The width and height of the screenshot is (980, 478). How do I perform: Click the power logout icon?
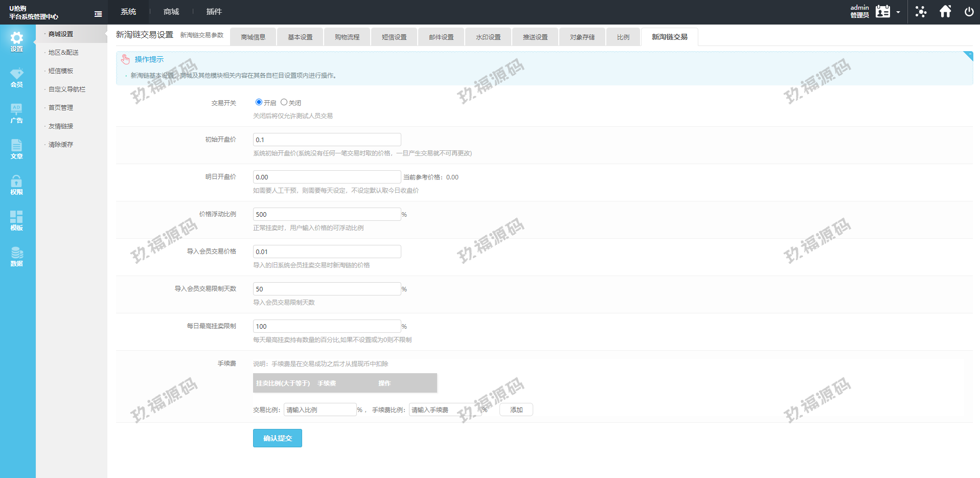(969, 12)
